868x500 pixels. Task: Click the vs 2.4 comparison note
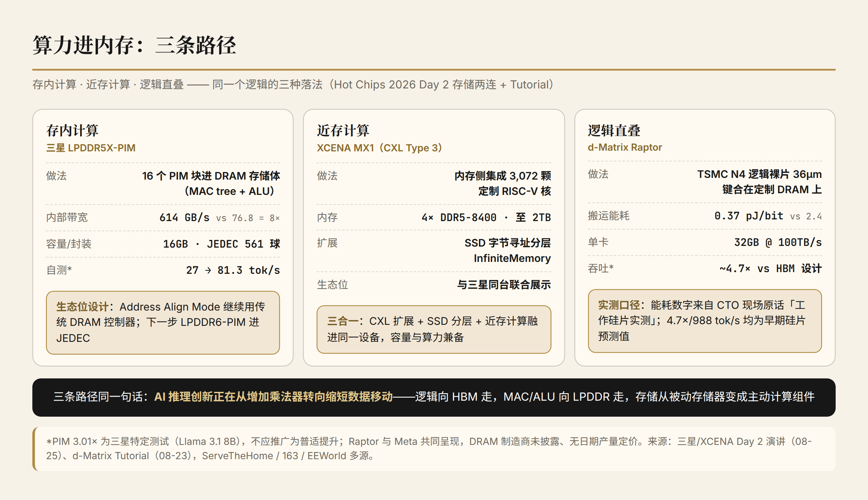tap(806, 216)
